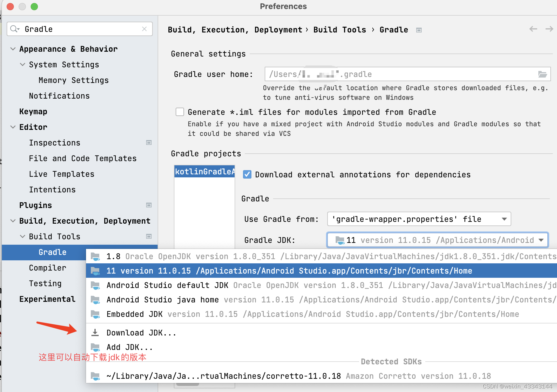Click JDK icon of Android Studio java home
The image size is (557, 392).
tap(95, 300)
